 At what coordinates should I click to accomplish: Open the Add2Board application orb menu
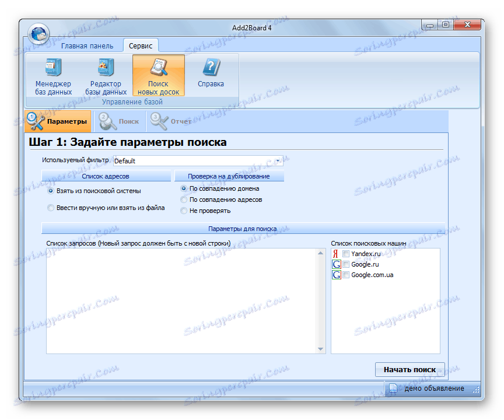point(38,34)
